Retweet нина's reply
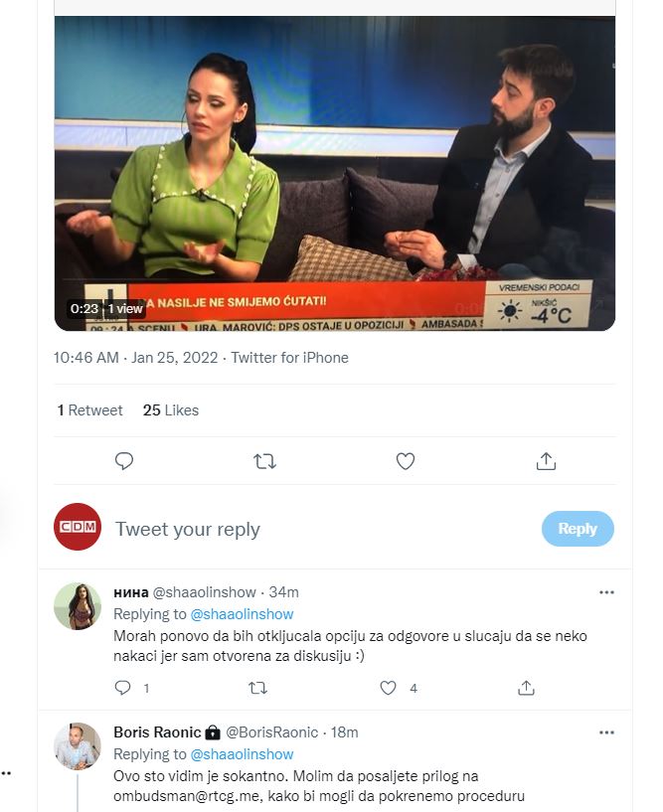This screenshot has height=812, width=663. click(x=258, y=688)
